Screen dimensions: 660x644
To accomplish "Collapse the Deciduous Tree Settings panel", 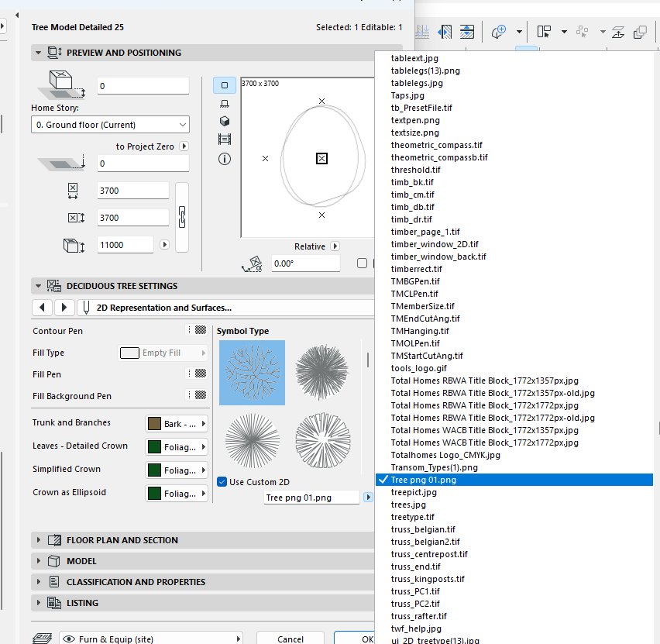I will coord(37,286).
